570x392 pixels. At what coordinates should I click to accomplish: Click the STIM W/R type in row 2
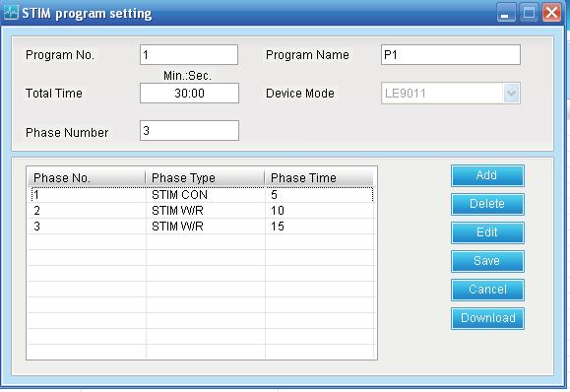177,211
